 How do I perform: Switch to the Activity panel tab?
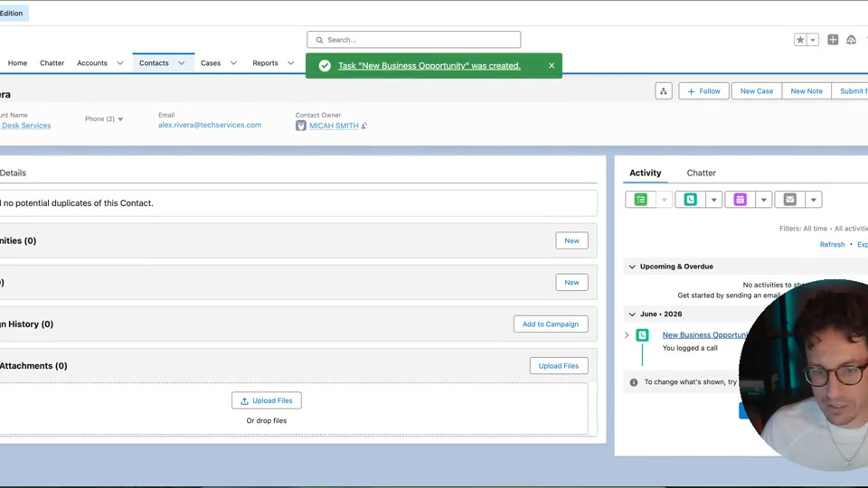pyautogui.click(x=645, y=173)
